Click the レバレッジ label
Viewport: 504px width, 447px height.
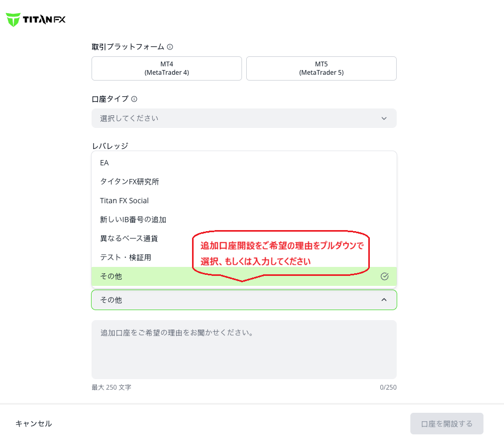(110, 146)
